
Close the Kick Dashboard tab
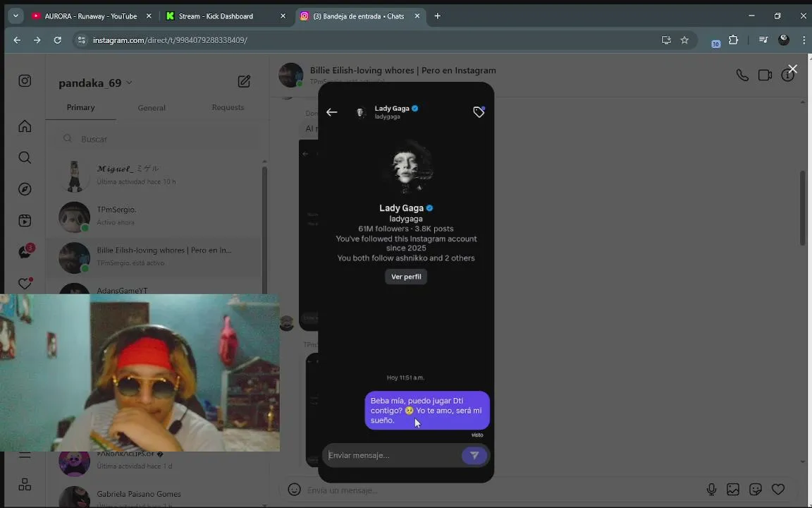[x=283, y=16]
